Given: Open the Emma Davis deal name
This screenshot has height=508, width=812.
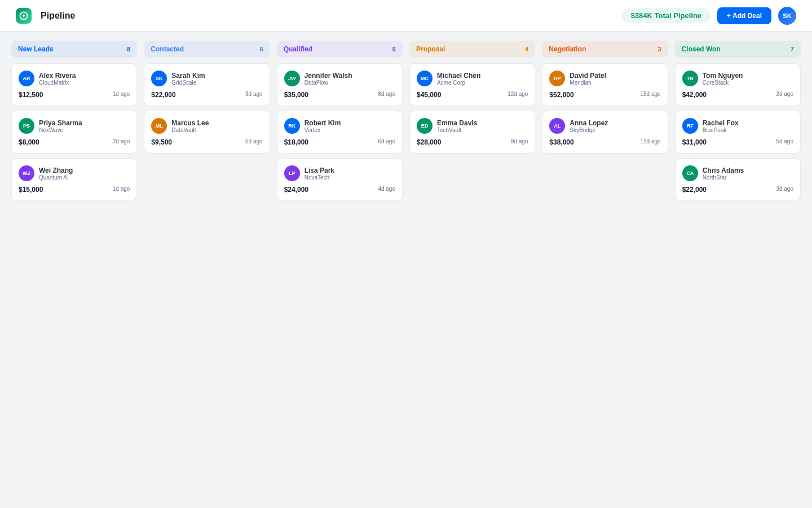Looking at the screenshot, I should [457, 123].
